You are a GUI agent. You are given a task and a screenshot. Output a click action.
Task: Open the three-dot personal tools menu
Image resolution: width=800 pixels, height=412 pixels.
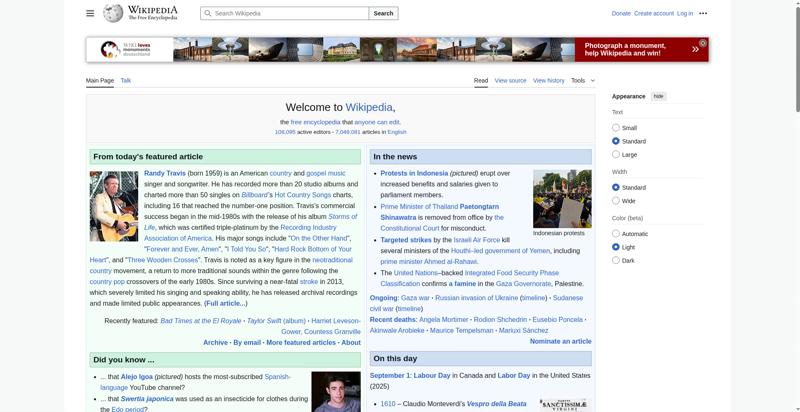pos(703,13)
